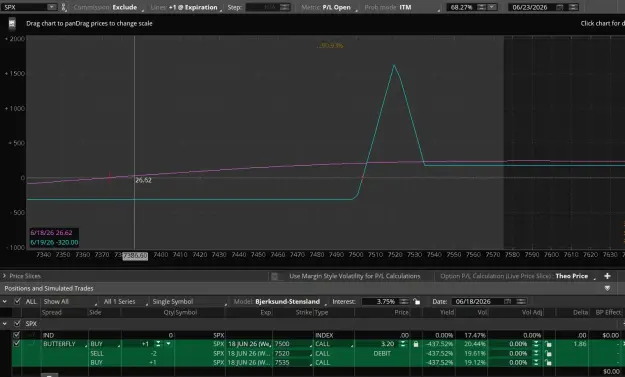Open quantity dropdown arrow on BUTTERFLY row
Image resolution: width=625 pixels, height=377 pixels.
(x=168, y=344)
